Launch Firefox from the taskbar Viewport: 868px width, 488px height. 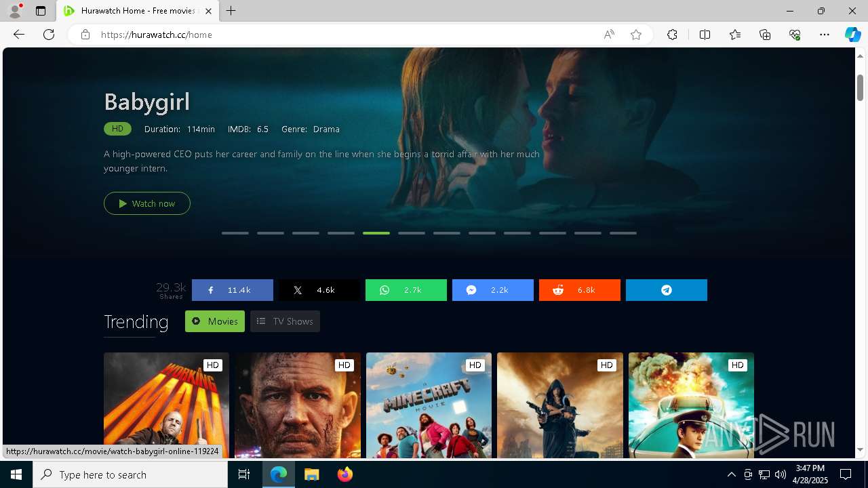345,474
